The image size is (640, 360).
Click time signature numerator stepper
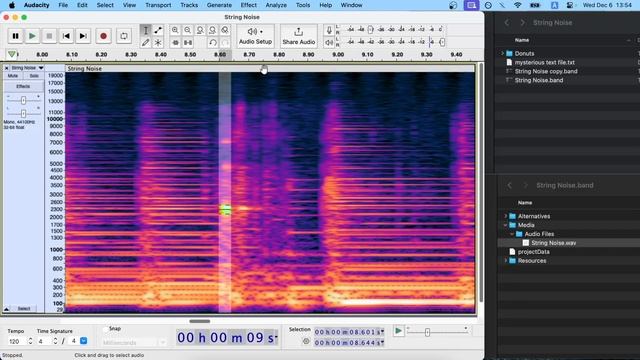(56, 341)
